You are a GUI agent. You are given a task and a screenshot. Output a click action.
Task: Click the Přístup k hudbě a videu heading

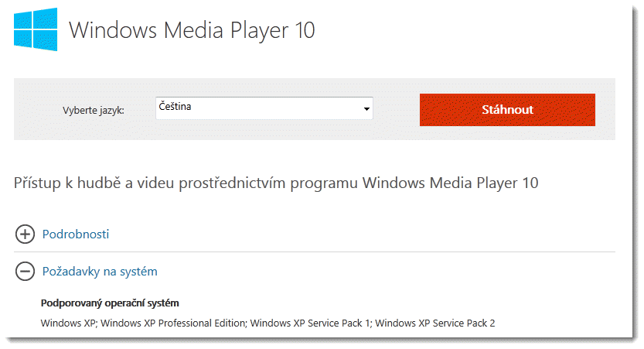(276, 183)
